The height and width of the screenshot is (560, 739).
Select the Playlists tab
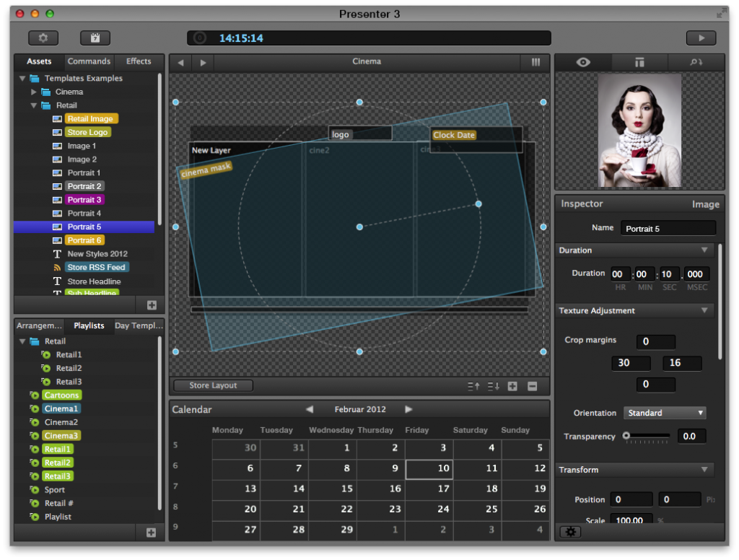89,325
